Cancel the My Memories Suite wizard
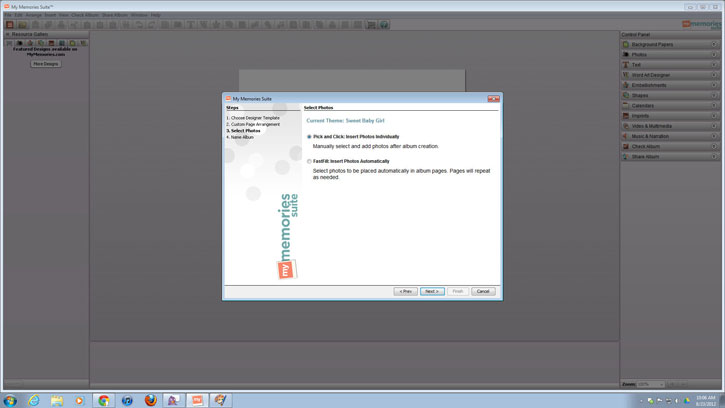Screen dimensions: 725x408 [483, 291]
